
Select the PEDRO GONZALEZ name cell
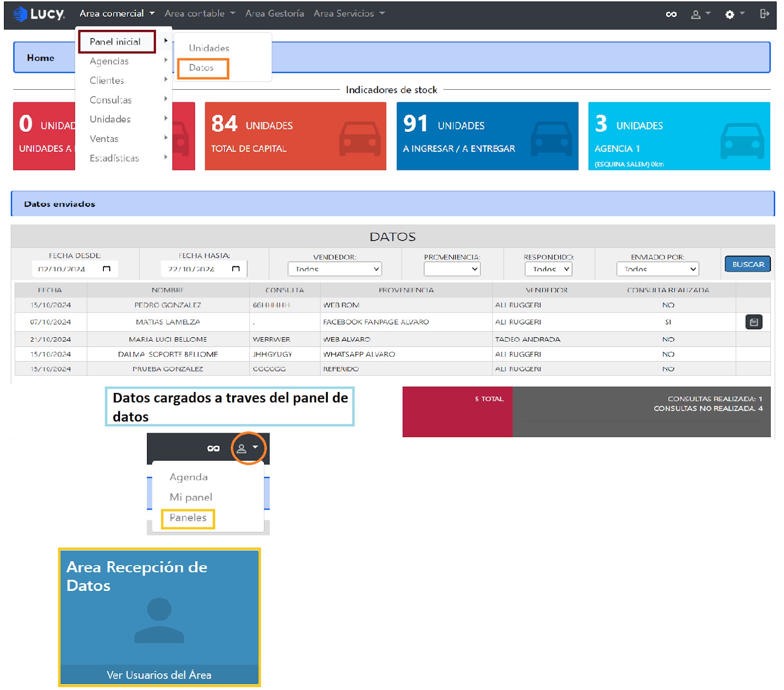[x=168, y=305]
